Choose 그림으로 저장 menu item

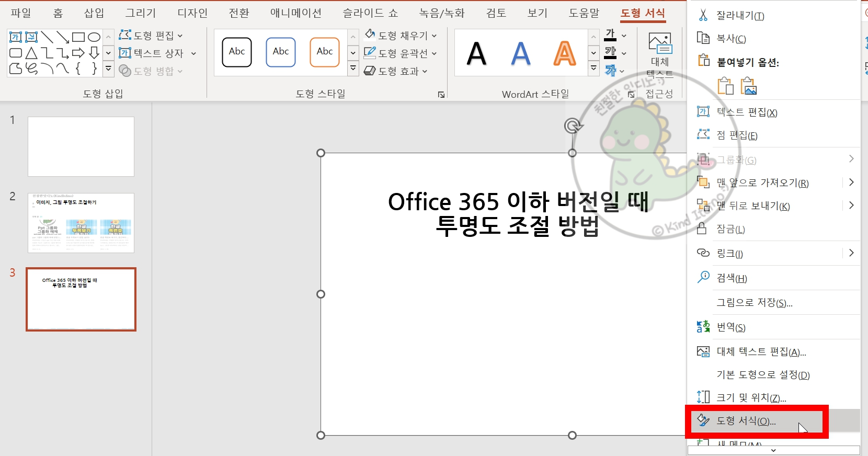coord(773,302)
